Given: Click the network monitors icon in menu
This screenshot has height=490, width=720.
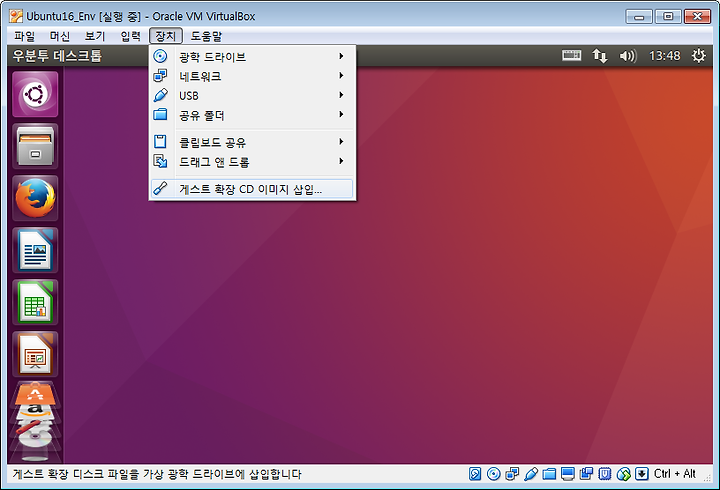Looking at the screenshot, I should click(x=160, y=75).
